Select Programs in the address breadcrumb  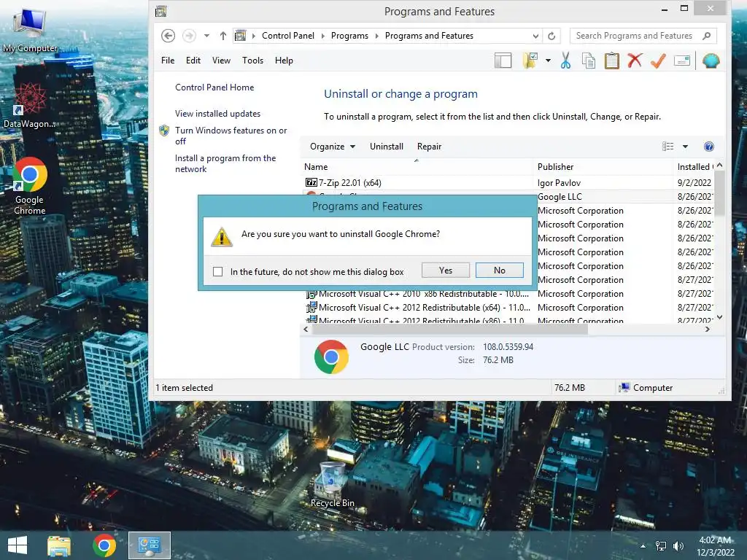[x=349, y=36]
